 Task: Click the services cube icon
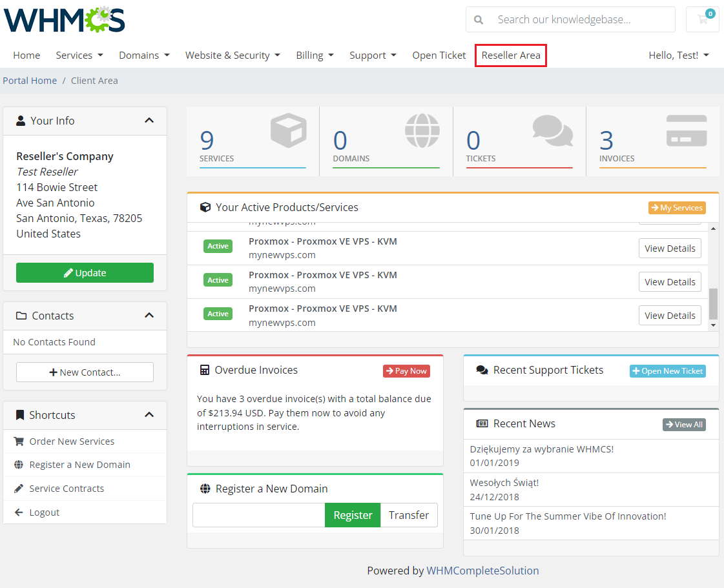[x=289, y=130]
